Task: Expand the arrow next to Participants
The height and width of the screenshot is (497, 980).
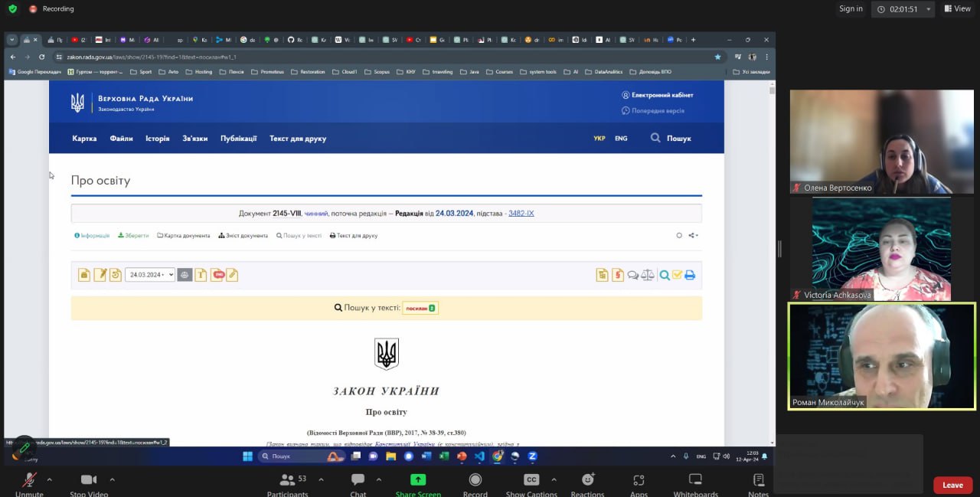Action: [x=321, y=479]
